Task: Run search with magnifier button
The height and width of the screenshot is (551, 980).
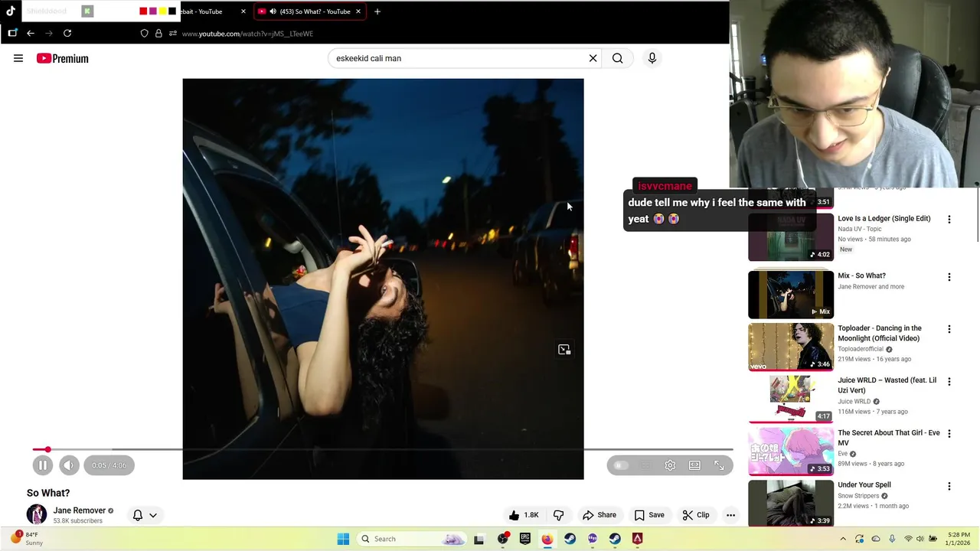Action: click(x=617, y=58)
